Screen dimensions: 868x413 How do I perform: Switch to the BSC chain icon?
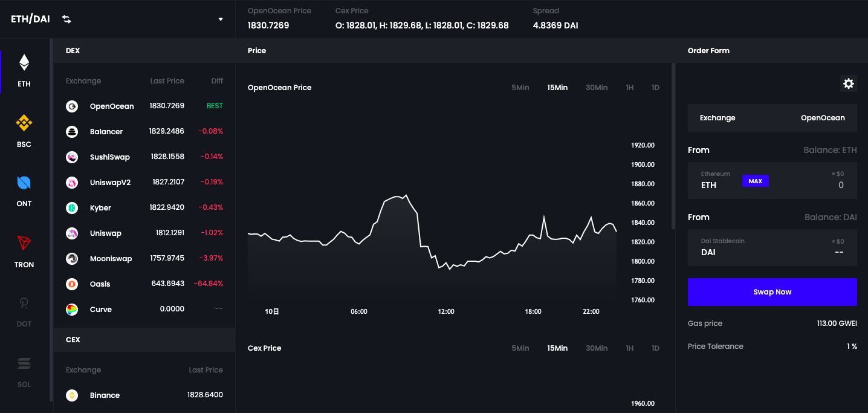click(24, 123)
